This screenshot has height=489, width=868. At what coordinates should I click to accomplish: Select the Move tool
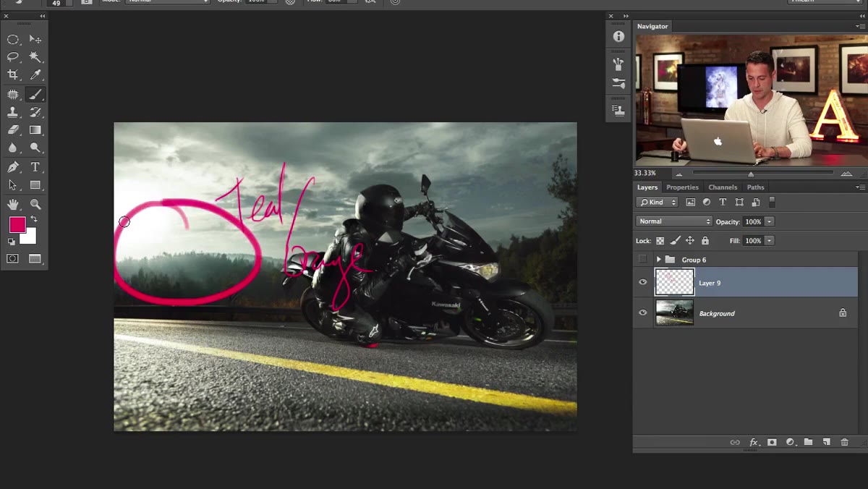tap(35, 39)
